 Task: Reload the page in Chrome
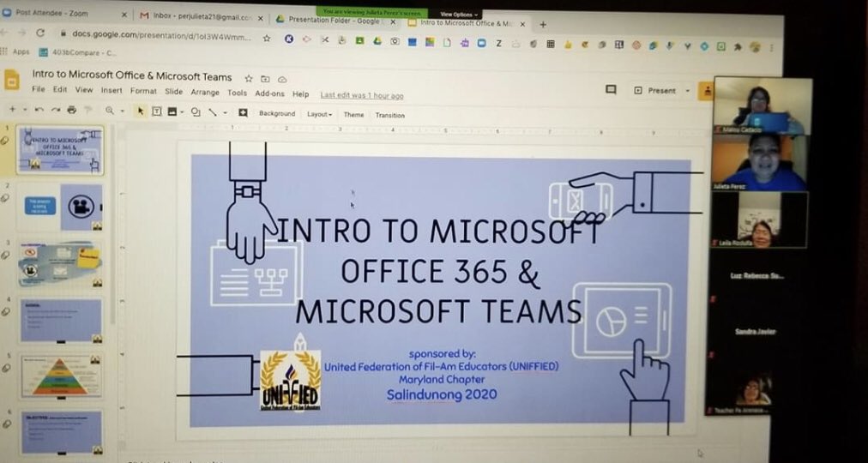[x=39, y=33]
